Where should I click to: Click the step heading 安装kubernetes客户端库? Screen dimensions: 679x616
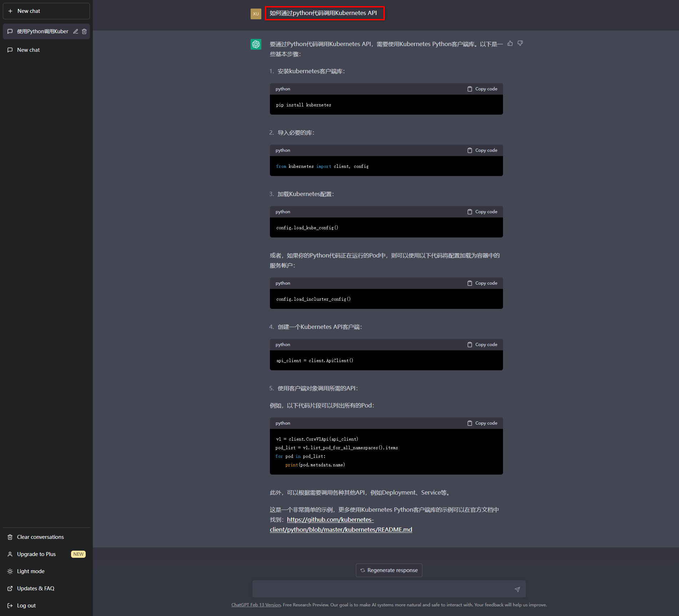311,71
